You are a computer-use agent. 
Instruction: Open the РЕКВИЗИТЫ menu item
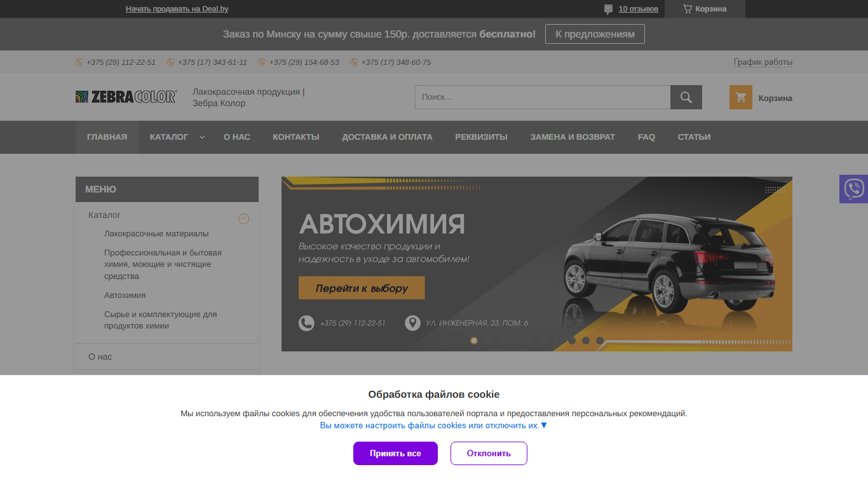click(x=481, y=137)
